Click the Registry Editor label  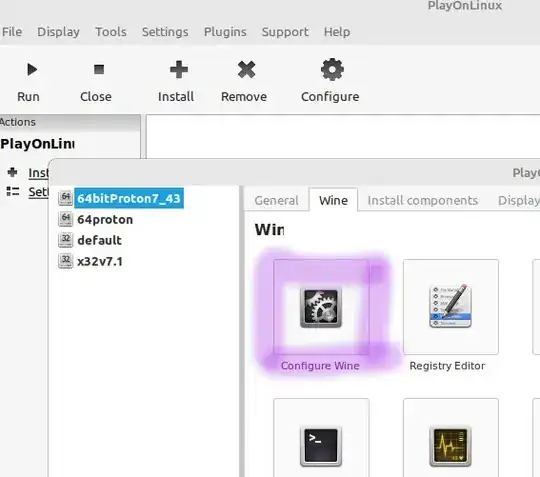(x=447, y=365)
